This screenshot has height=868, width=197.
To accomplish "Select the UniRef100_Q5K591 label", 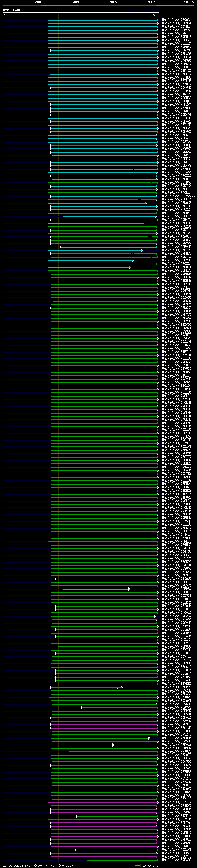I will [176, 450].
